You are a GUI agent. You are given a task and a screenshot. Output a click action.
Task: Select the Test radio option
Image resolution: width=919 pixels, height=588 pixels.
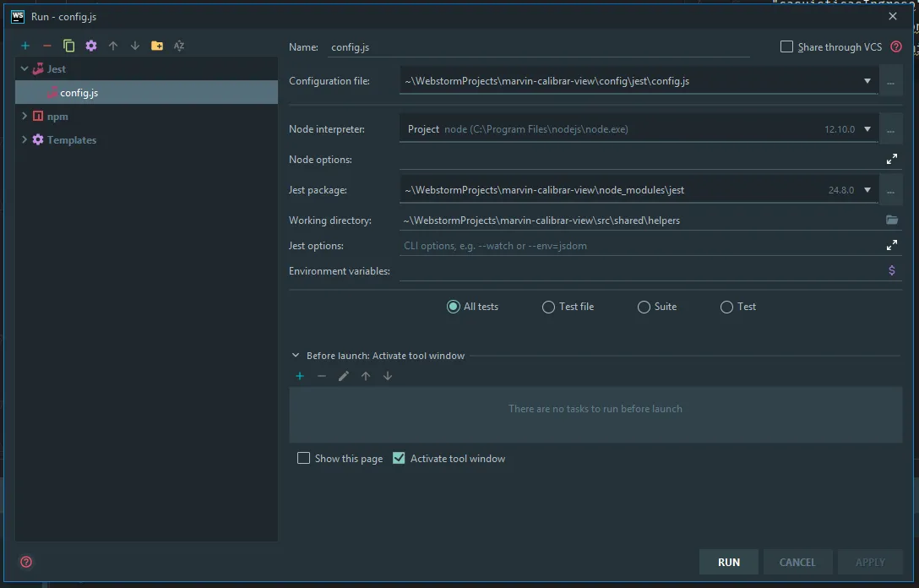(726, 307)
